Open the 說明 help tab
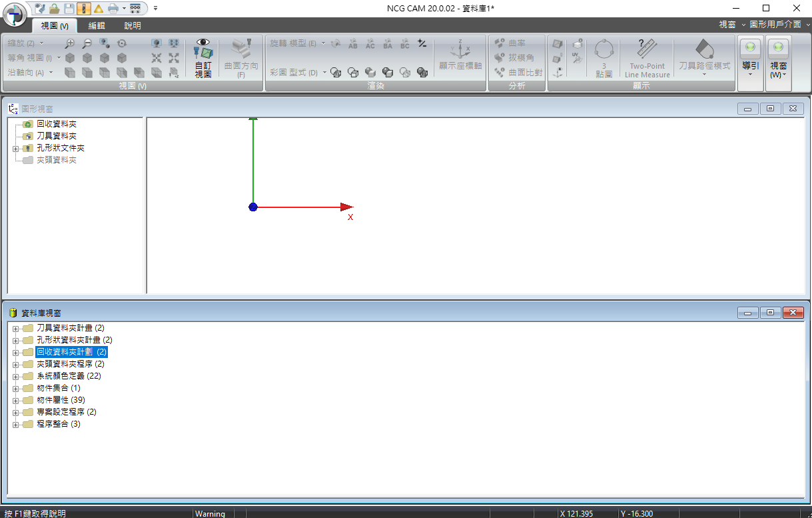 click(x=133, y=26)
